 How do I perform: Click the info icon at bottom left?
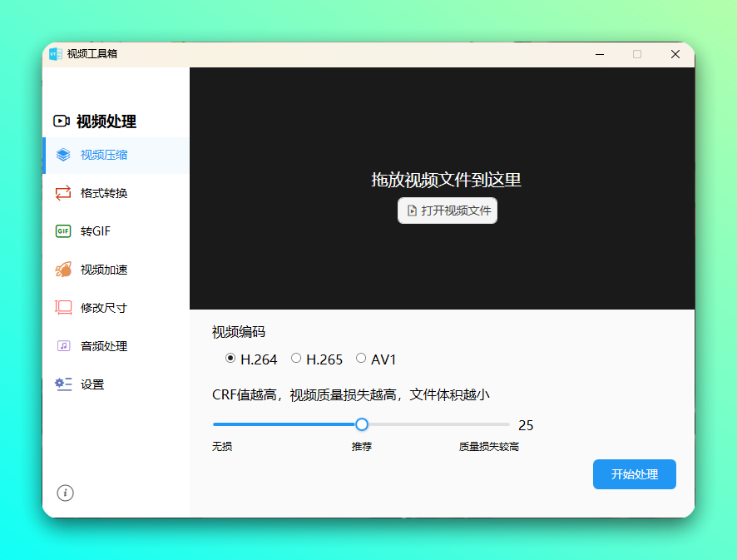[65, 493]
